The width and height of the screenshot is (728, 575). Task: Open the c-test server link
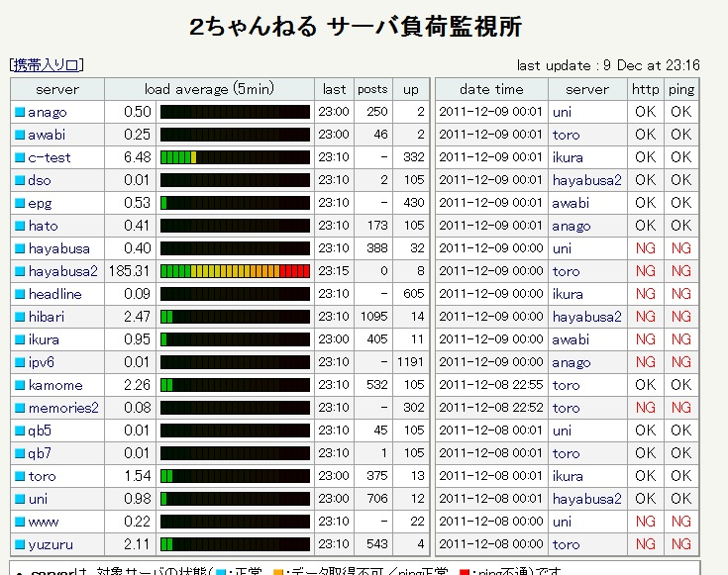(50, 157)
